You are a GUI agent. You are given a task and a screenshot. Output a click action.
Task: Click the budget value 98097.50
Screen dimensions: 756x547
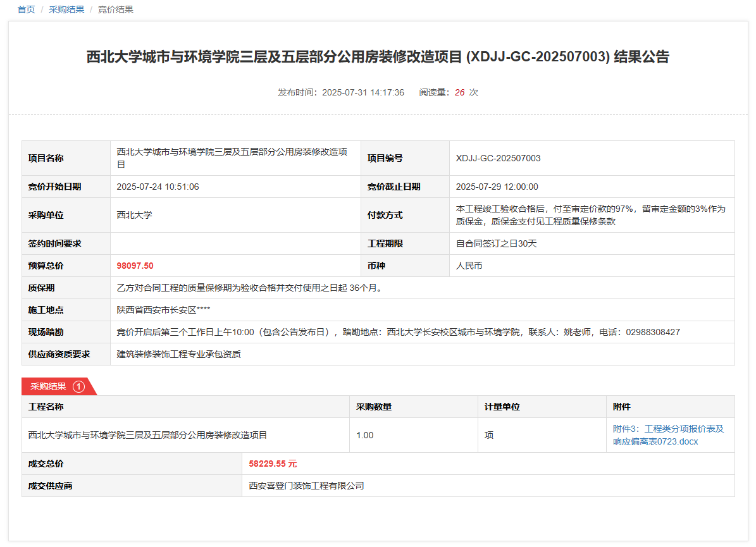pos(135,266)
